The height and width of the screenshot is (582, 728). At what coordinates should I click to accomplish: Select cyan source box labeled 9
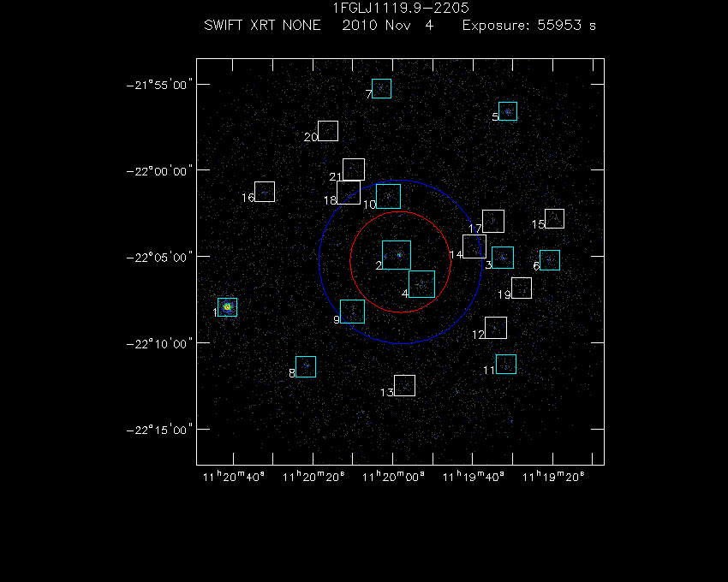click(352, 312)
